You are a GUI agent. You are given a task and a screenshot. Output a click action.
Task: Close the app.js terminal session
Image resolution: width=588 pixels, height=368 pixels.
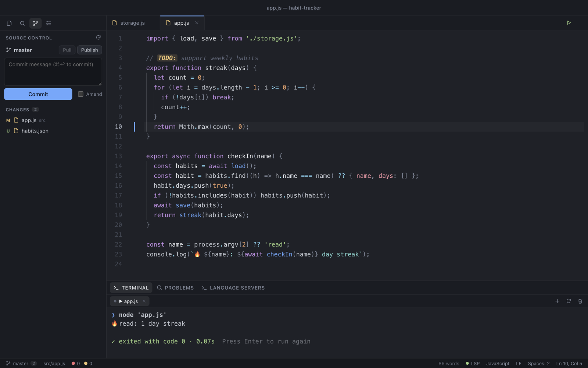[144, 301]
